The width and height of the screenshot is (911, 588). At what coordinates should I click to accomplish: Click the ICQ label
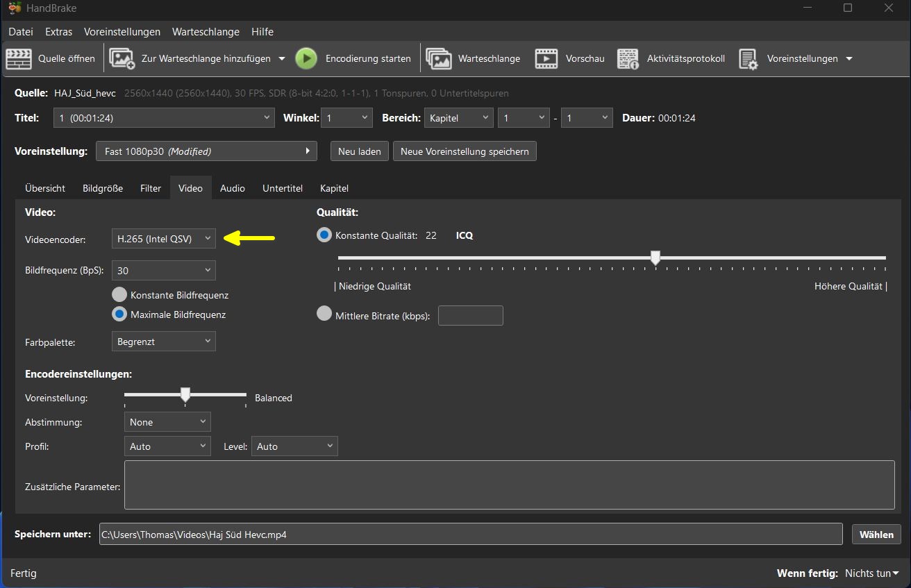point(465,235)
